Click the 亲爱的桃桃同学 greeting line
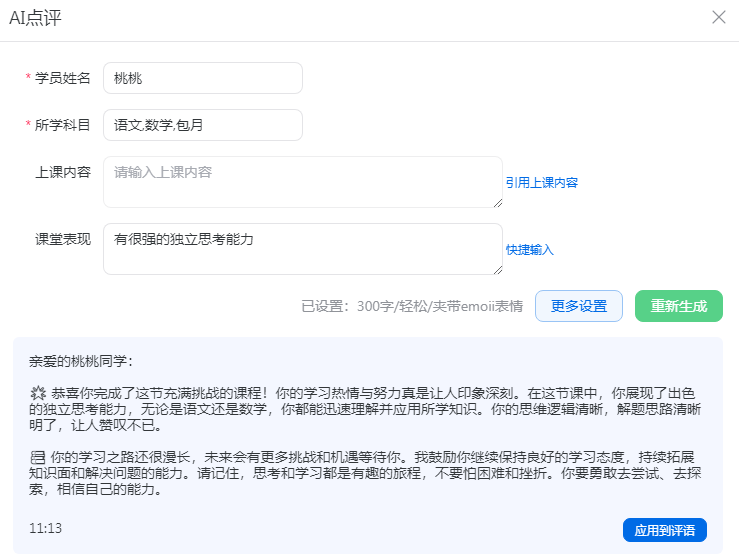Viewport: 739px width, 557px height. tap(82, 361)
